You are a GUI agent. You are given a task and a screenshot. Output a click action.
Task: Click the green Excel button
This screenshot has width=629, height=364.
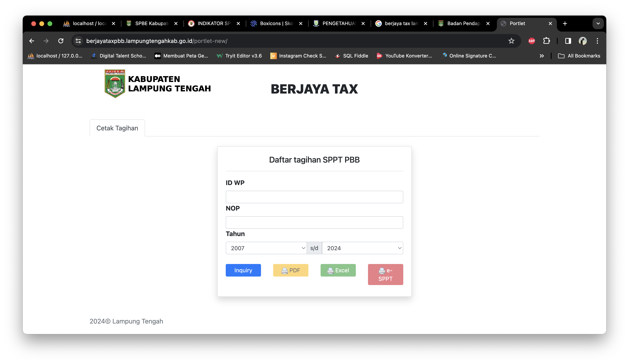(338, 270)
